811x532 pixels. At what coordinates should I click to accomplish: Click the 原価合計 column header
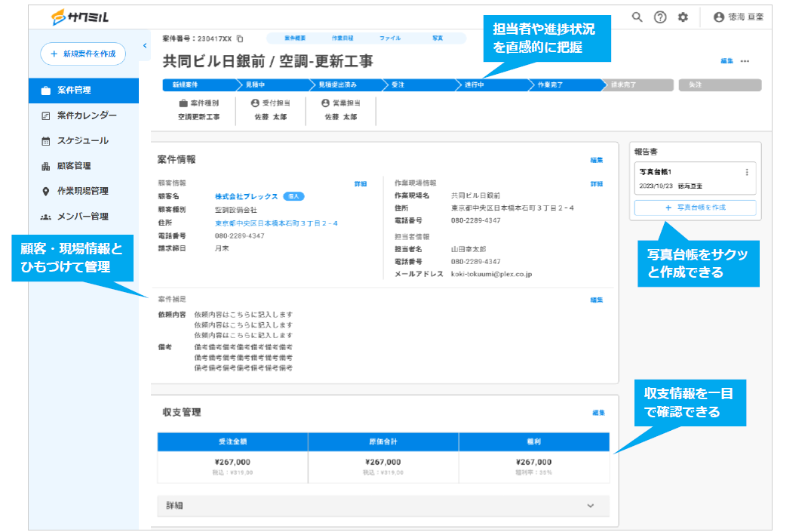click(383, 442)
